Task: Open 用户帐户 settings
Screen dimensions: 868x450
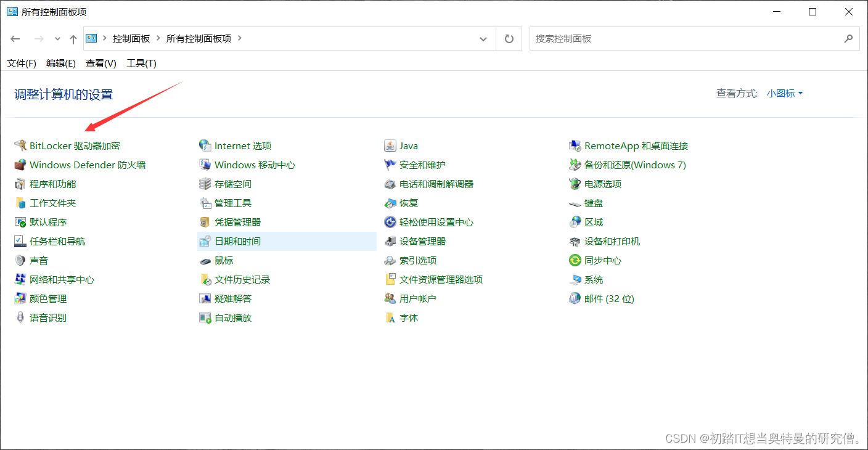Action: [418, 299]
